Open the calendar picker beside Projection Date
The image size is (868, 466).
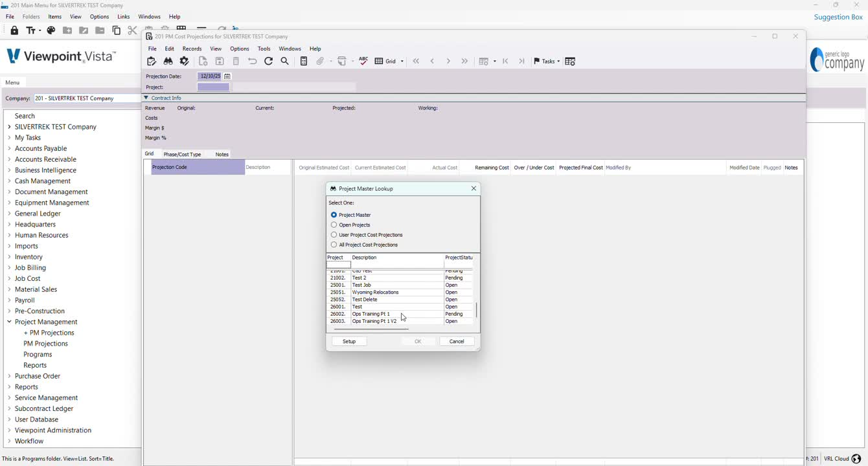click(x=227, y=76)
